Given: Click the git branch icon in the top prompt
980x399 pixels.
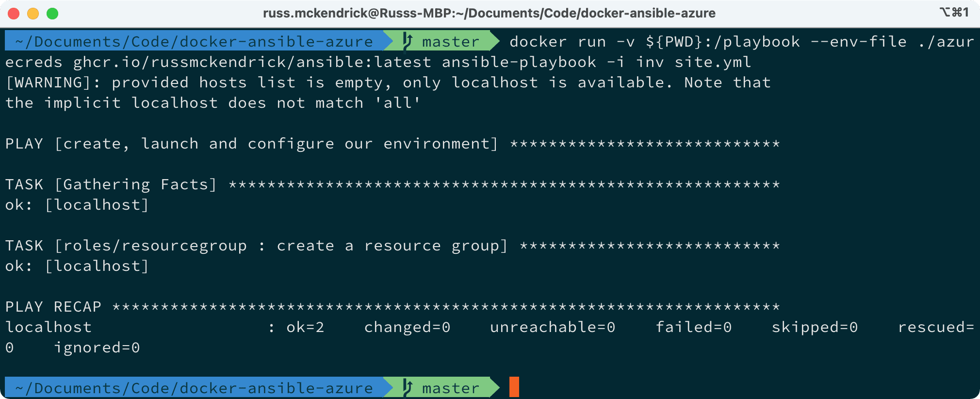Looking at the screenshot, I should click(x=408, y=42).
